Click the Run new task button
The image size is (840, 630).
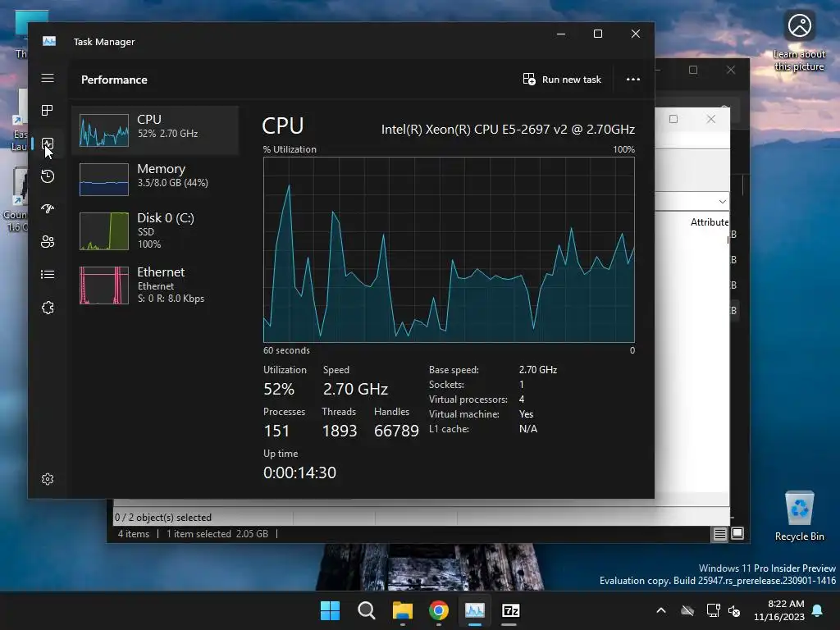point(562,80)
